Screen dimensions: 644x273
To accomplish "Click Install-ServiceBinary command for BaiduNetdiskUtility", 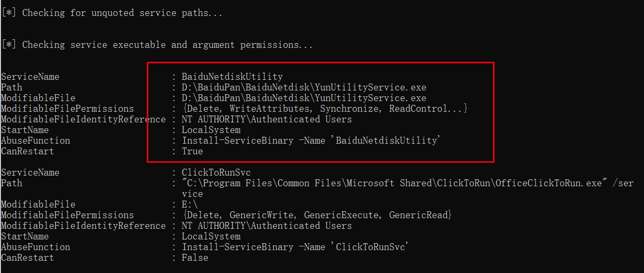I will coord(312,140).
